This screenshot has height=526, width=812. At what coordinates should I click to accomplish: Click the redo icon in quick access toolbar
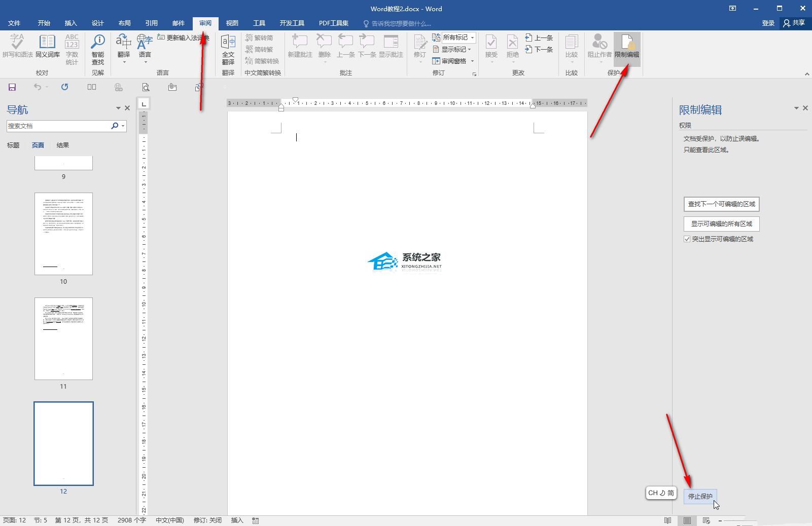pos(64,87)
